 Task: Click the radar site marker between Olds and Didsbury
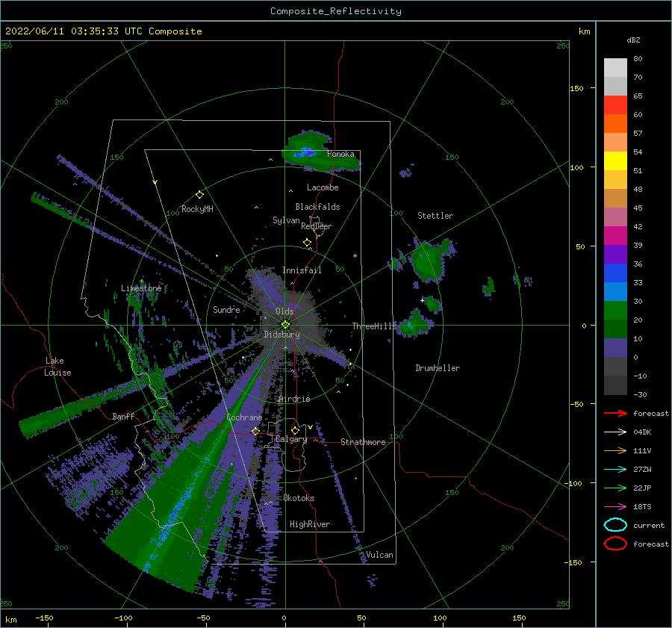(285, 325)
